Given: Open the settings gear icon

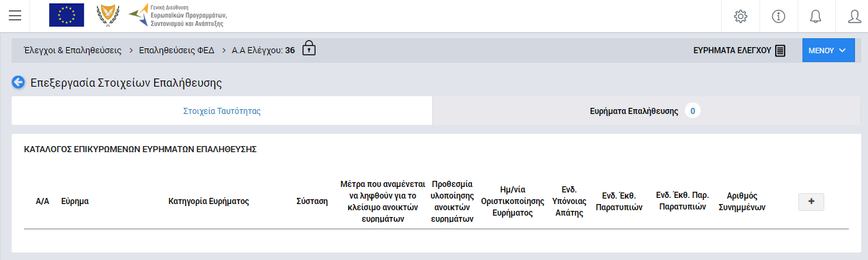Looking at the screenshot, I should click(740, 16).
